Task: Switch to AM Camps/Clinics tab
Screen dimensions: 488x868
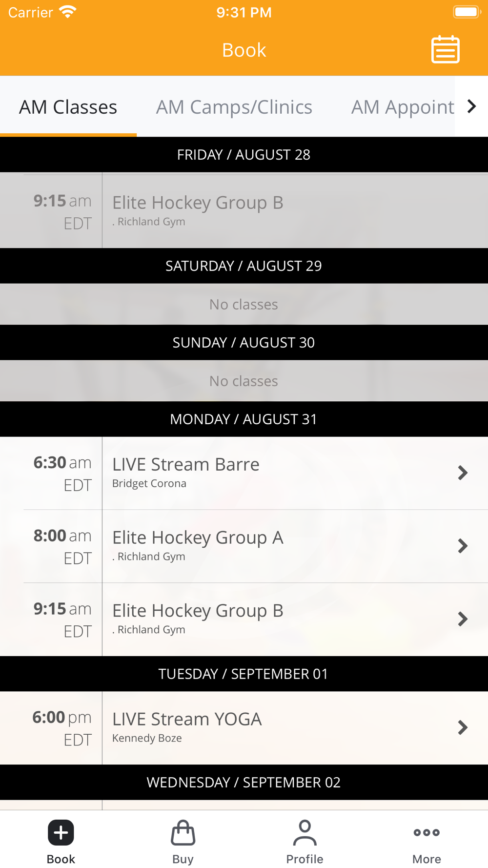Action: 234,107
